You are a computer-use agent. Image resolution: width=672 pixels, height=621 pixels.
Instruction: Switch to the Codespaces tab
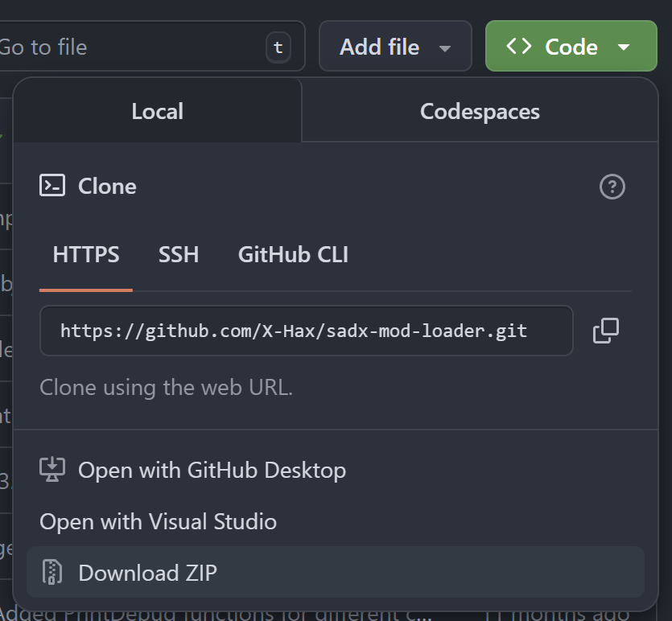(480, 111)
